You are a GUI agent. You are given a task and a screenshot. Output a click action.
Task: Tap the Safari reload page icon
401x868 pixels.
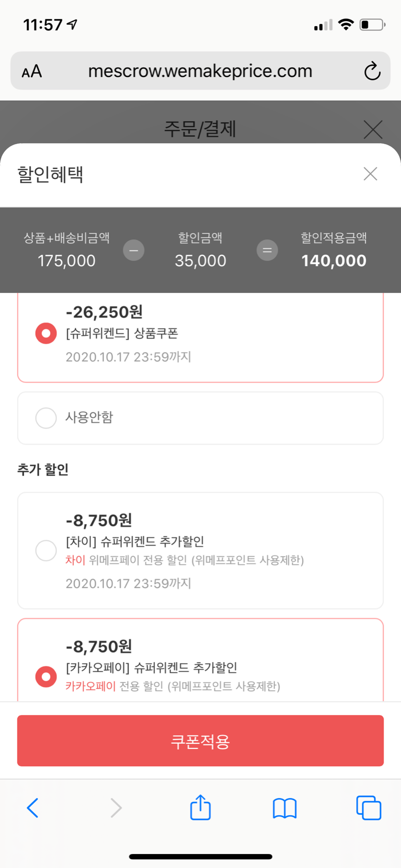pyautogui.click(x=372, y=71)
